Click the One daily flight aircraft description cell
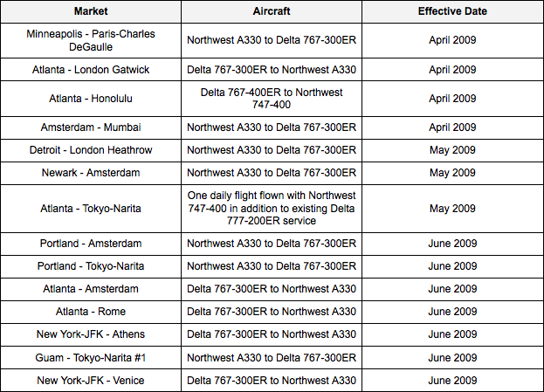Screen dimensions: 544x392 (272, 209)
